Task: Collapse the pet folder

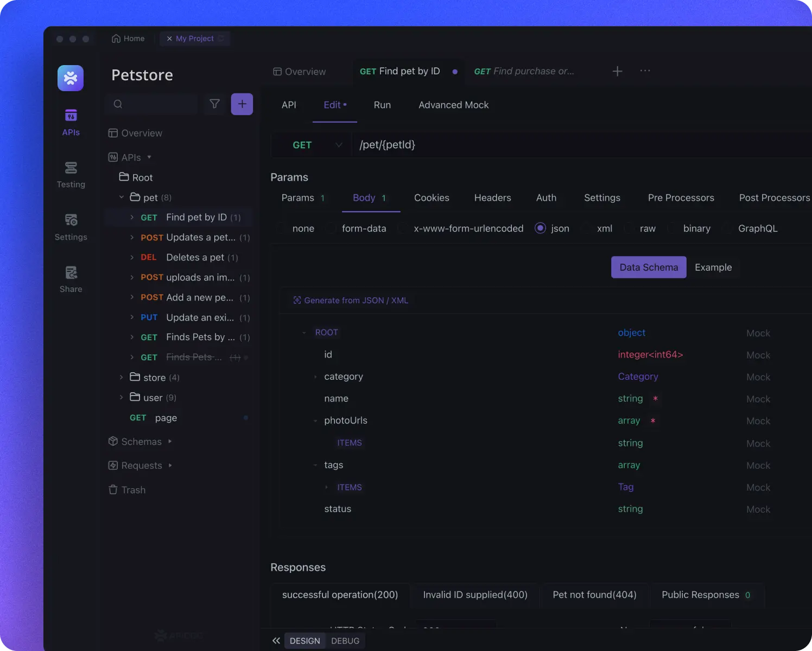Action: pyautogui.click(x=122, y=197)
